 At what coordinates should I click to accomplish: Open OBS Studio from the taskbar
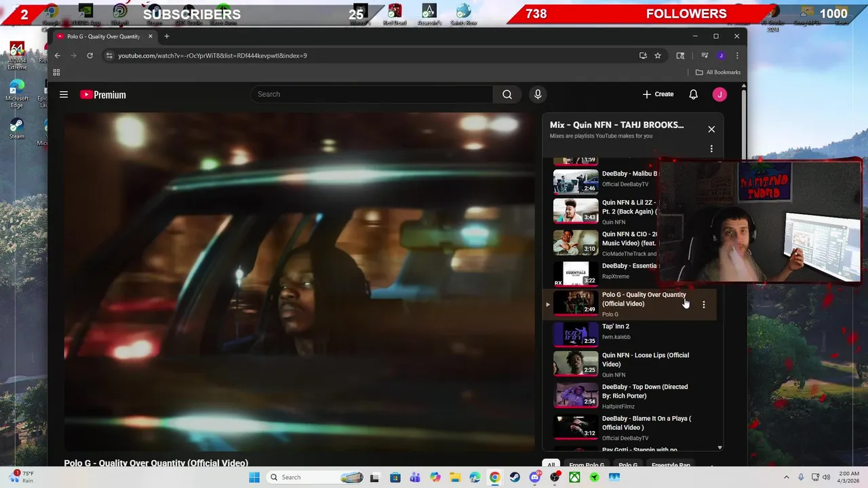coord(555,477)
